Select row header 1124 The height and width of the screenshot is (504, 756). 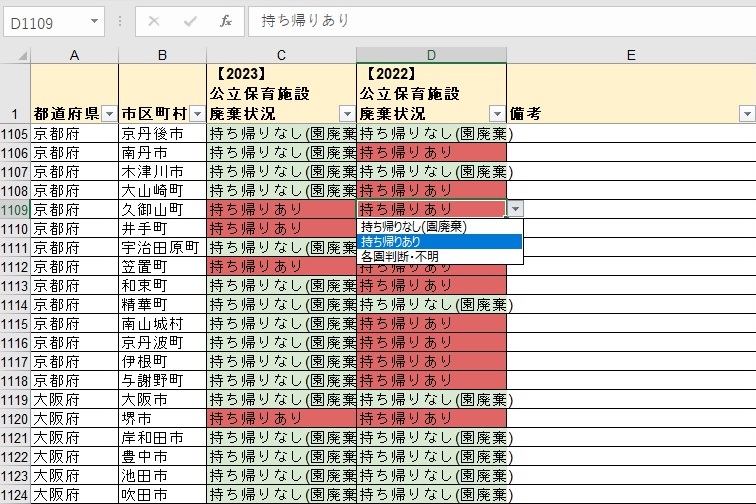pos(15,494)
